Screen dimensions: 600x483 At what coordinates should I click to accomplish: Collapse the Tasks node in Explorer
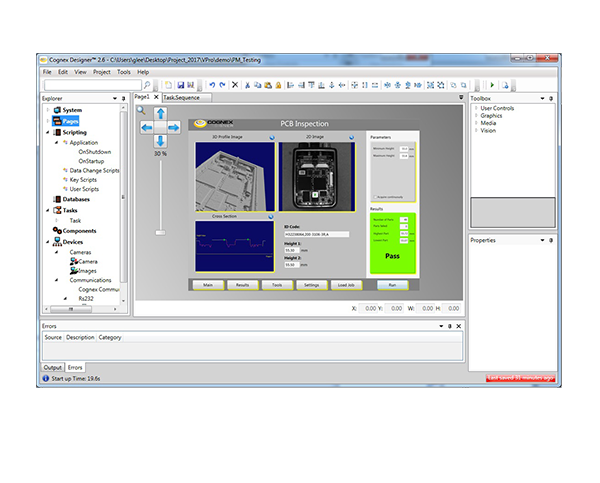[48, 210]
